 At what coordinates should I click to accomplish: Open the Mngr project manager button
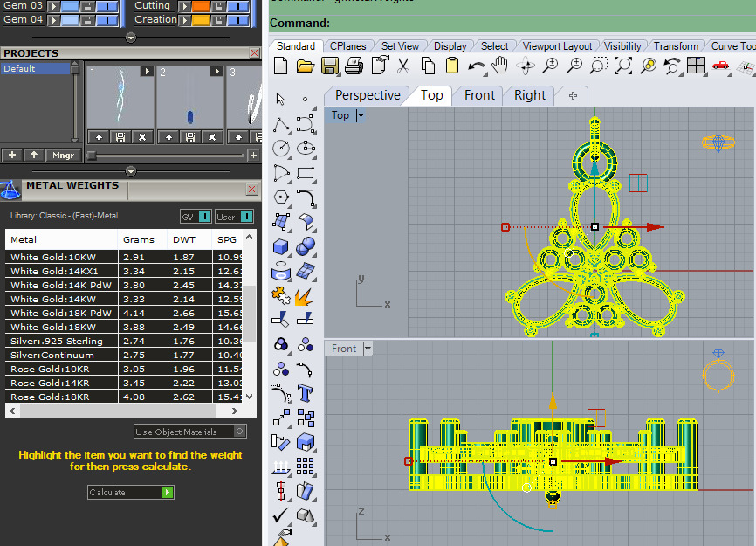(x=63, y=156)
